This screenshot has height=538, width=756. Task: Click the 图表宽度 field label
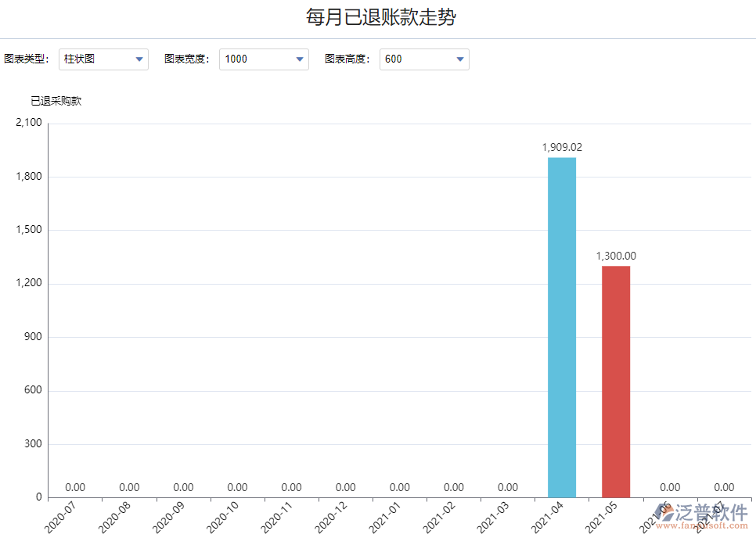coord(186,59)
